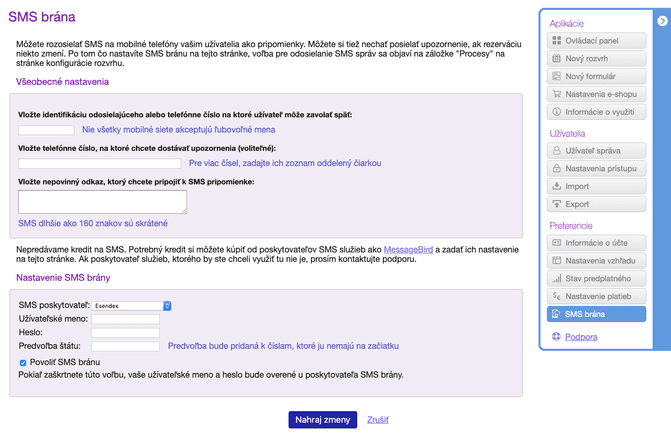The image size is (671, 435).
Task: Open Nový formulár menu item
Action: (596, 76)
